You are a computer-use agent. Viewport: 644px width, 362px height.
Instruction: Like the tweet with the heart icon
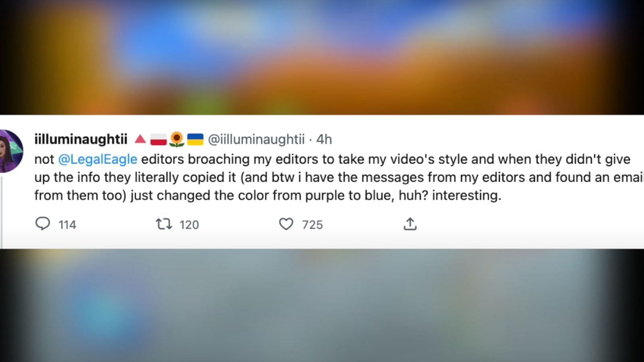(286, 224)
